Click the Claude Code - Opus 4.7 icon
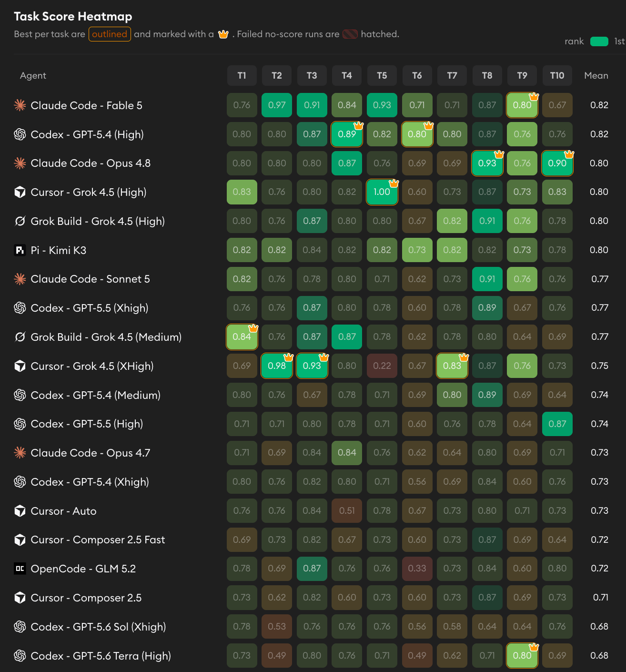The width and height of the screenshot is (626, 672). [x=20, y=453]
